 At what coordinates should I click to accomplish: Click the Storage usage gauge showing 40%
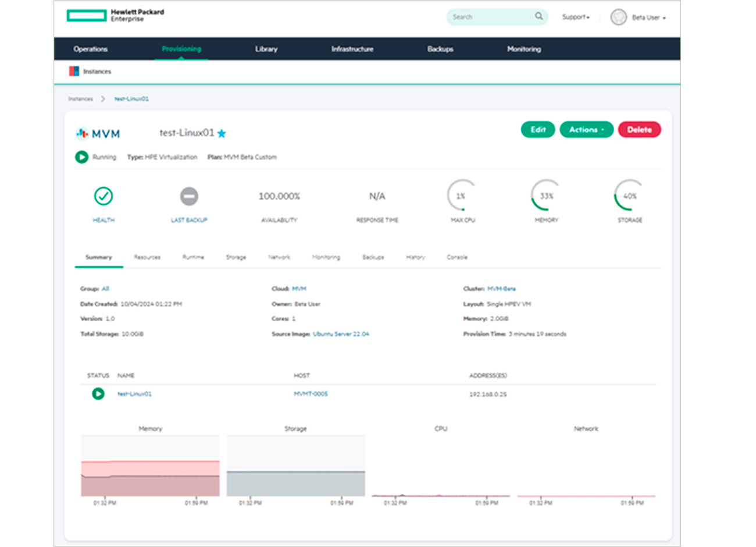click(x=629, y=196)
